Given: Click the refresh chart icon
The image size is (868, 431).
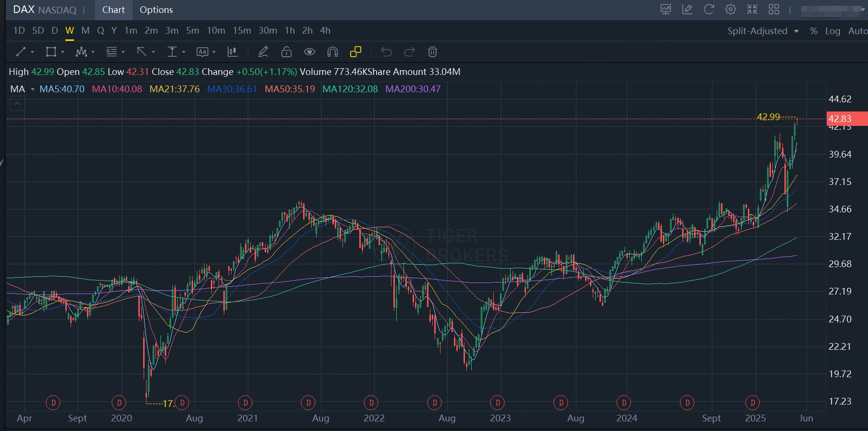Looking at the screenshot, I should [709, 10].
